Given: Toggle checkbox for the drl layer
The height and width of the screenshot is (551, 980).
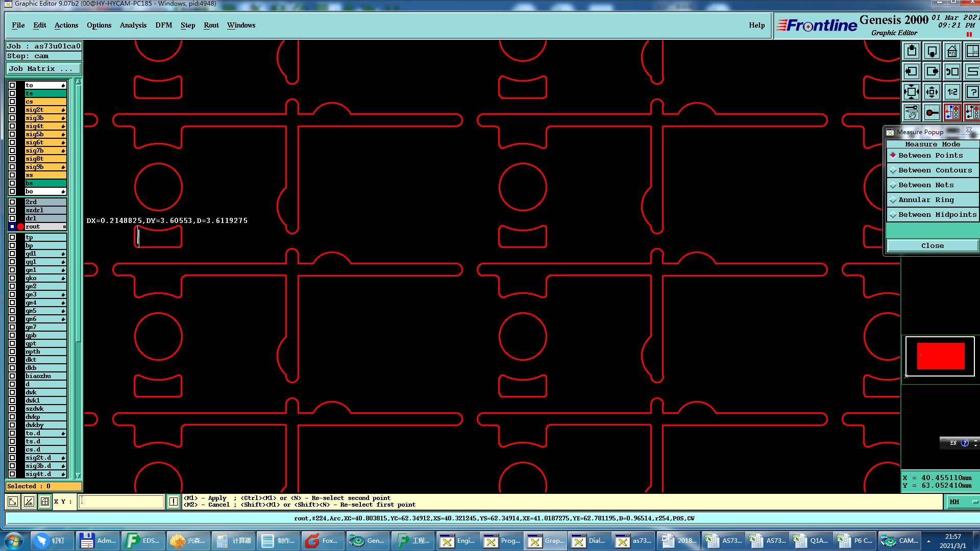Looking at the screenshot, I should 12,218.
